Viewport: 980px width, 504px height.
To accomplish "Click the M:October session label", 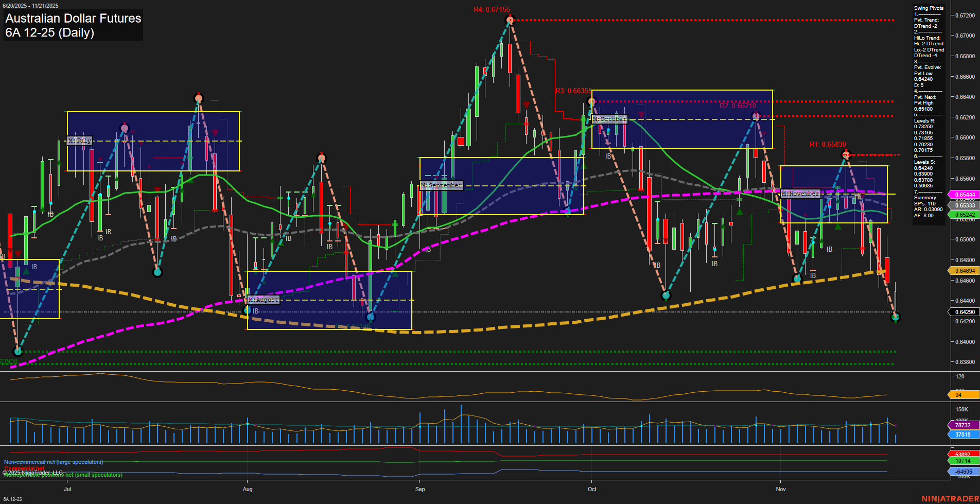I will point(609,119).
